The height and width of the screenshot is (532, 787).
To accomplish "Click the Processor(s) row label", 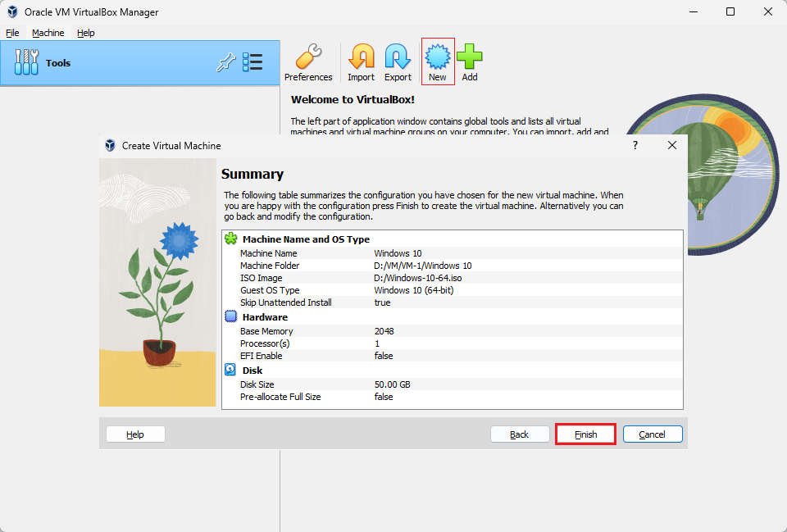I will (x=265, y=343).
